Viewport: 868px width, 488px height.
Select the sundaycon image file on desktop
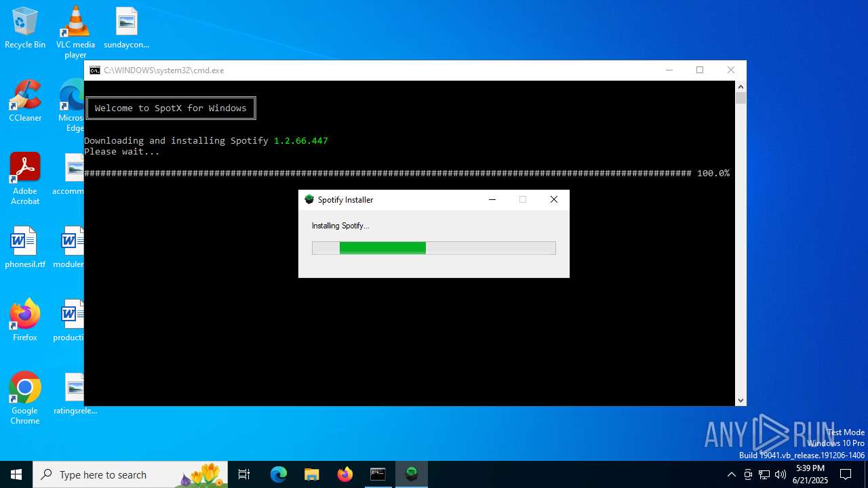click(x=126, y=28)
